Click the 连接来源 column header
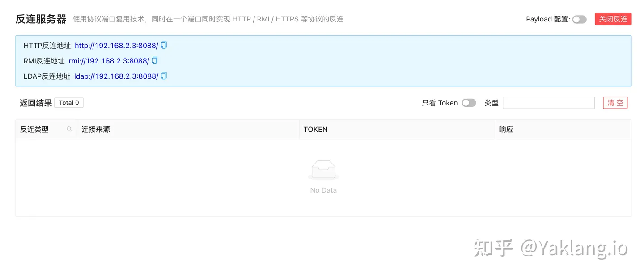Viewport: 644px width, 277px height. (188, 130)
